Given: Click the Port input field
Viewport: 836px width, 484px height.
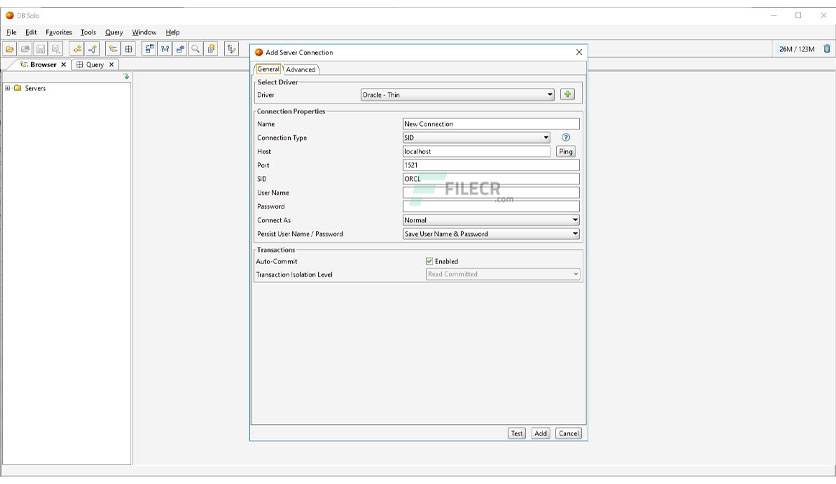Looking at the screenshot, I should click(491, 165).
